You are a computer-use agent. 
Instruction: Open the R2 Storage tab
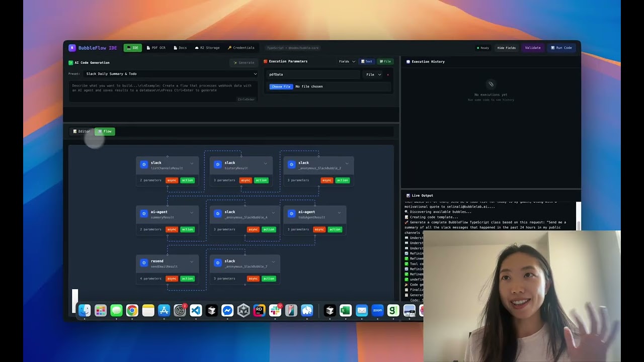click(x=207, y=48)
